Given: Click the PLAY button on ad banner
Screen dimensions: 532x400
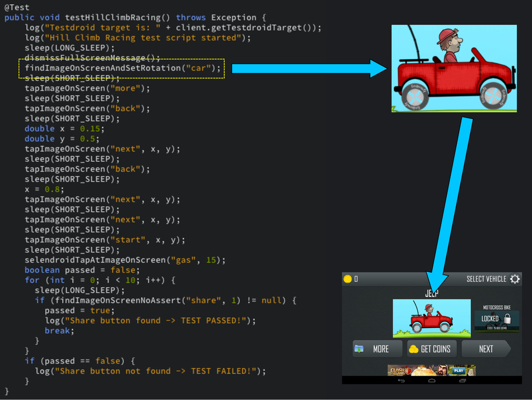Looking at the screenshot, I should (459, 370).
